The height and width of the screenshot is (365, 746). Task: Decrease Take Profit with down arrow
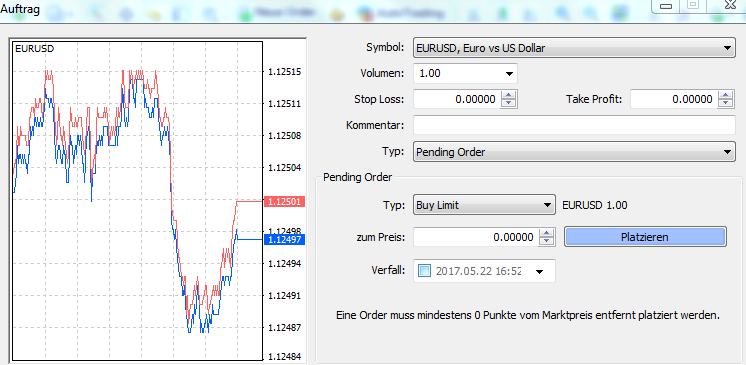(x=726, y=104)
